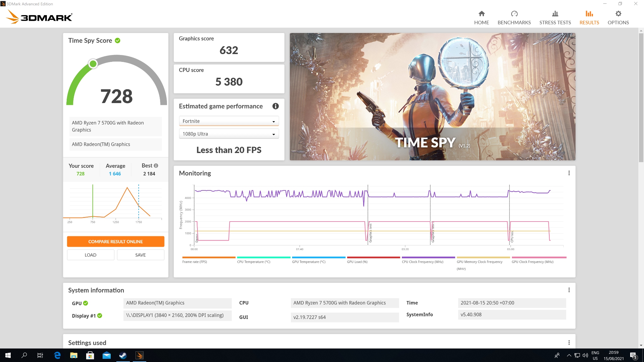644x362 pixels.
Task: Launch Steam from the taskbar
Action: [x=123, y=355]
